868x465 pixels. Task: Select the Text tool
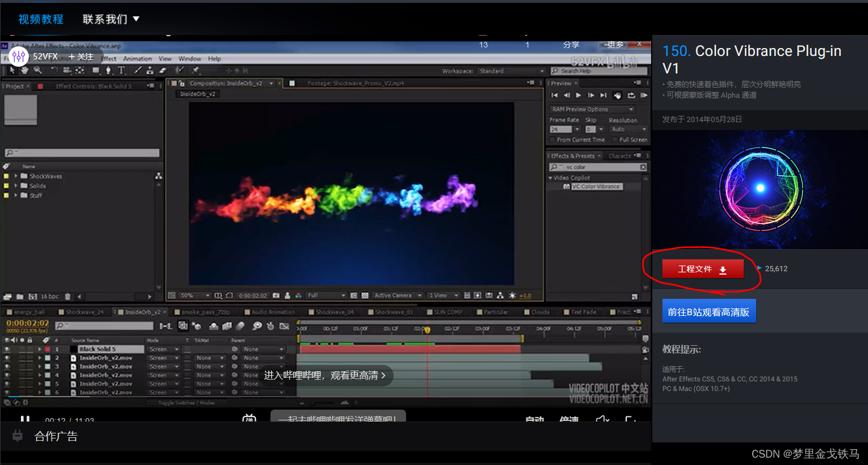pyautogui.click(x=121, y=71)
